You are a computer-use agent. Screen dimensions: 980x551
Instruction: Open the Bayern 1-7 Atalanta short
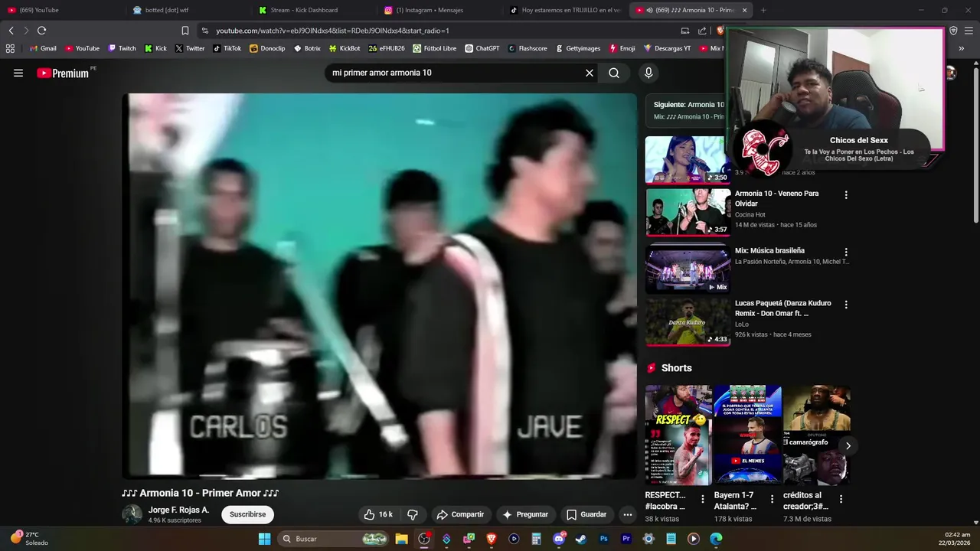[x=747, y=435]
